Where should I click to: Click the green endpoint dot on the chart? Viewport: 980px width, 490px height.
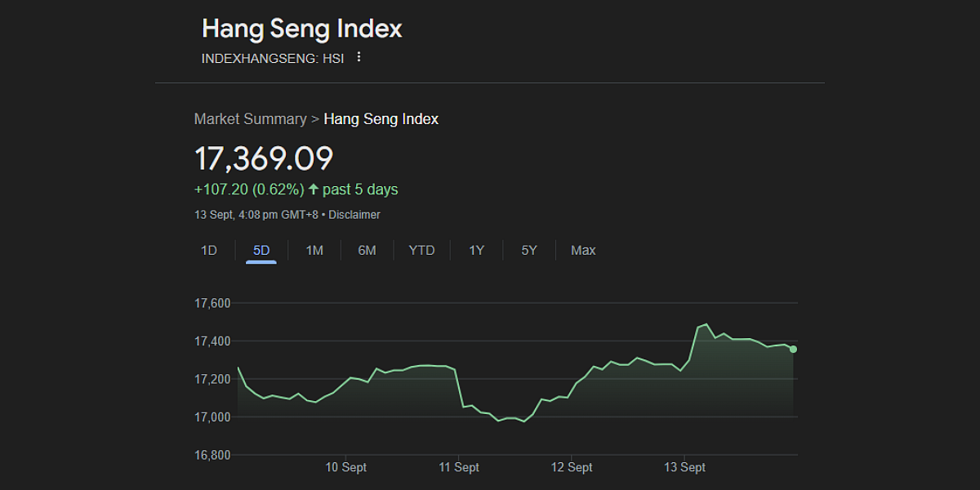[x=793, y=350]
